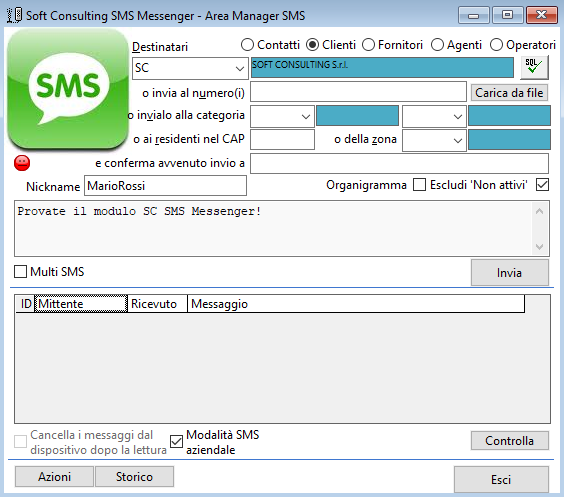This screenshot has height=497, width=564.
Task: Click the ID column header
Action: pyautogui.click(x=25, y=304)
